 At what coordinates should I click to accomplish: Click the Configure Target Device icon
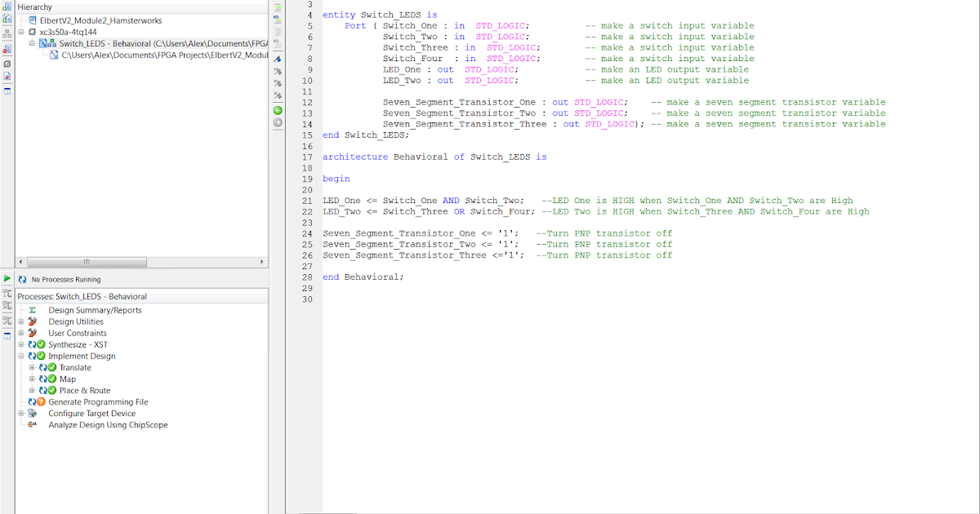[x=32, y=414]
